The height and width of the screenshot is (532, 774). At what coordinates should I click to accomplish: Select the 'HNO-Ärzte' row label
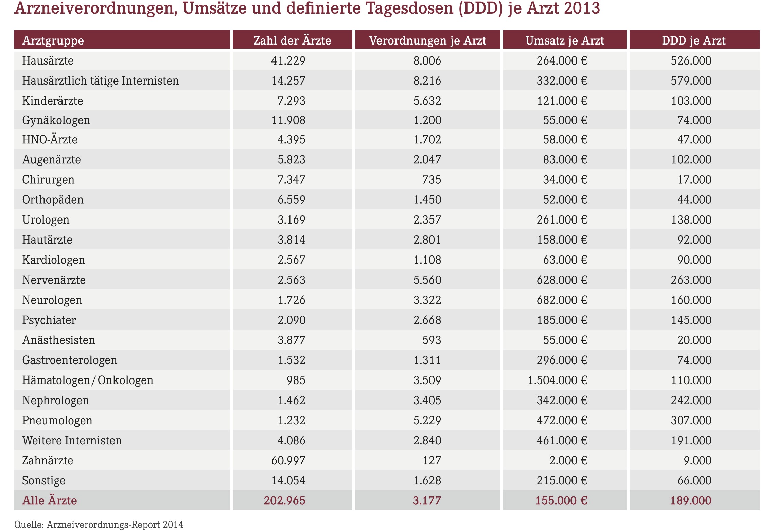click(x=50, y=140)
